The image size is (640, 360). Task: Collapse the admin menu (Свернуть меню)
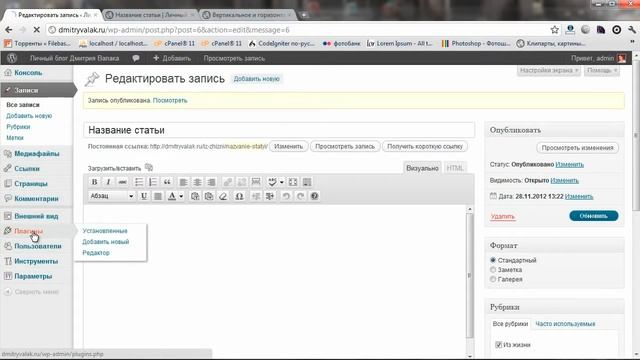(x=32, y=292)
